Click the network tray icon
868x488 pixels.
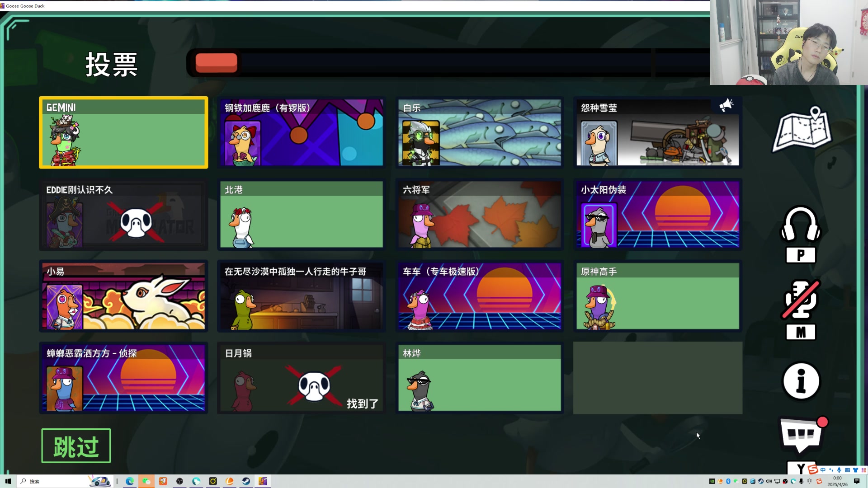777,481
